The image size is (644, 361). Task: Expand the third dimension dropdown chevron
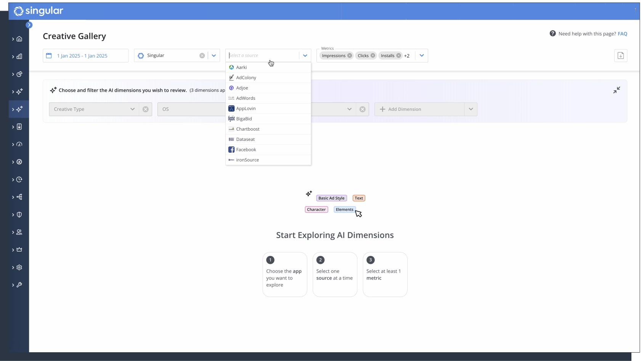pyautogui.click(x=349, y=109)
